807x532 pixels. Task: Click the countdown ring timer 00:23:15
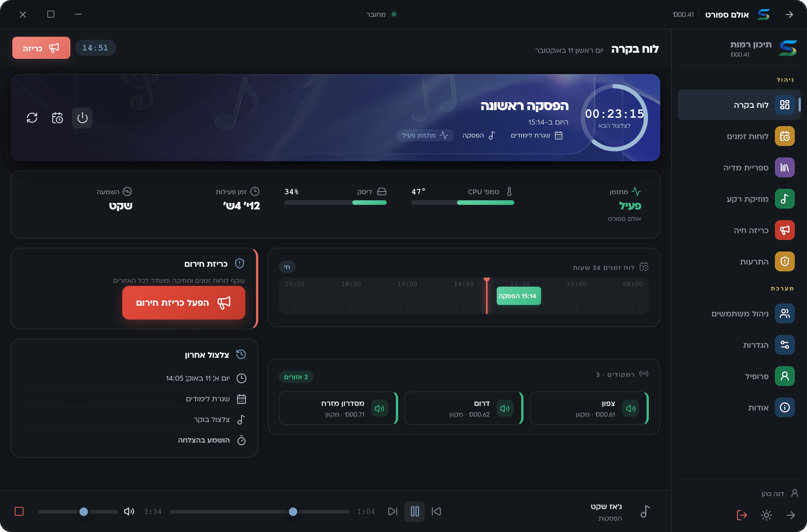pos(614,118)
